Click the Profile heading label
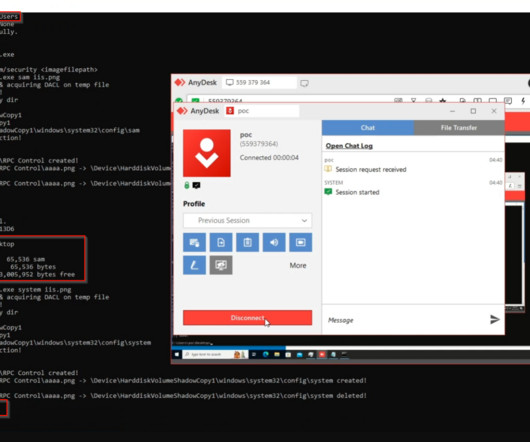530x442 pixels. click(x=194, y=204)
